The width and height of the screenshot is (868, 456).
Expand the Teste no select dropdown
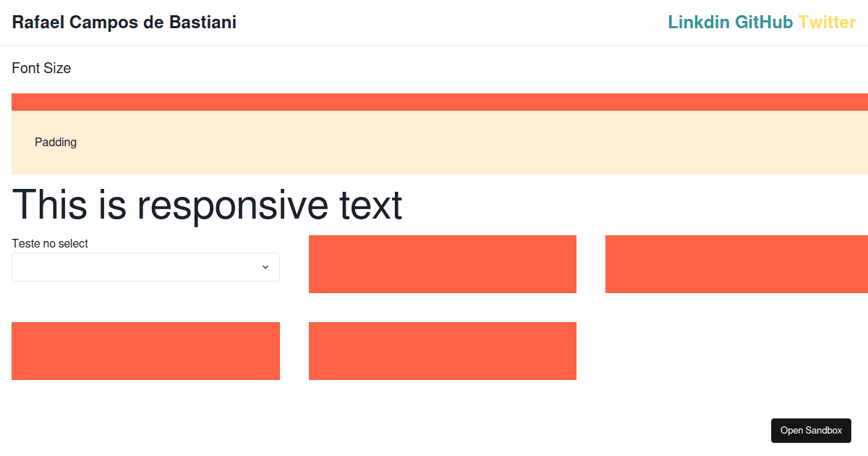[145, 267]
